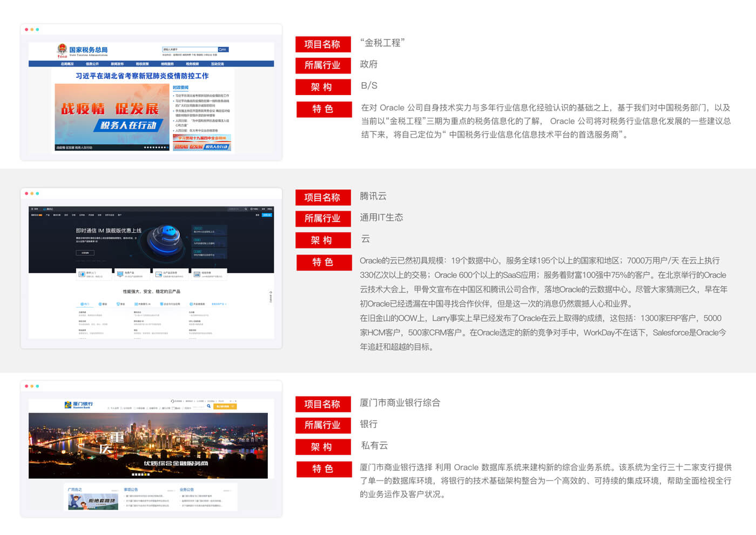Click the Xiamen Bank blue search magnifier
This screenshot has width=756, height=535.
point(208,406)
